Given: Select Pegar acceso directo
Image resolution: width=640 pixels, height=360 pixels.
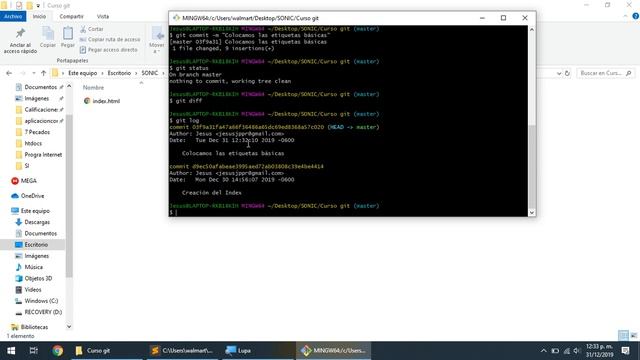Looking at the screenshot, I should [109, 50].
